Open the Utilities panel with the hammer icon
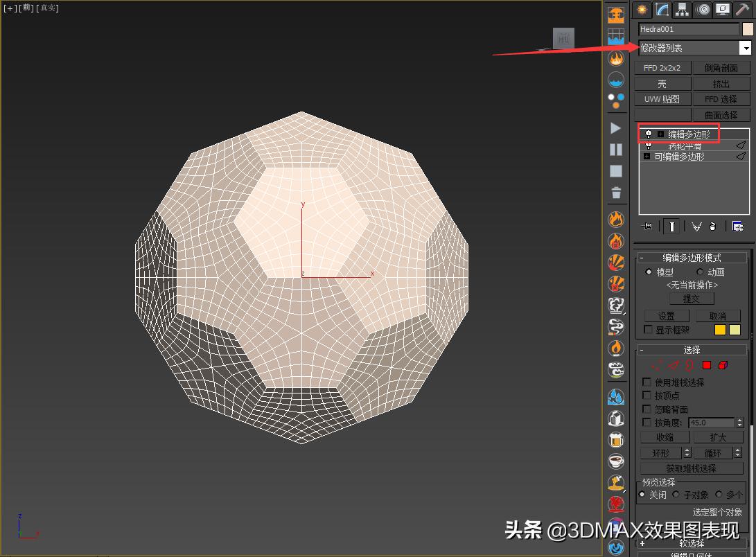The height and width of the screenshot is (557, 756). point(742,9)
